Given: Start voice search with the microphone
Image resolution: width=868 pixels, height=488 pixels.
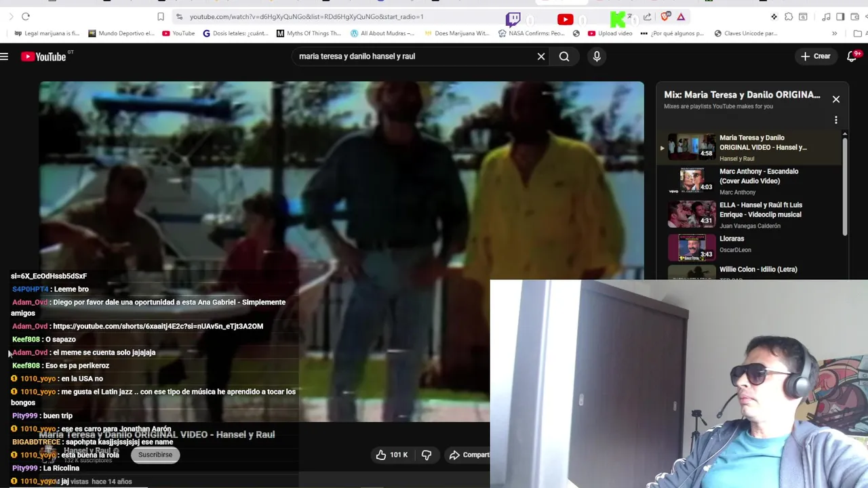Looking at the screenshot, I should (597, 56).
